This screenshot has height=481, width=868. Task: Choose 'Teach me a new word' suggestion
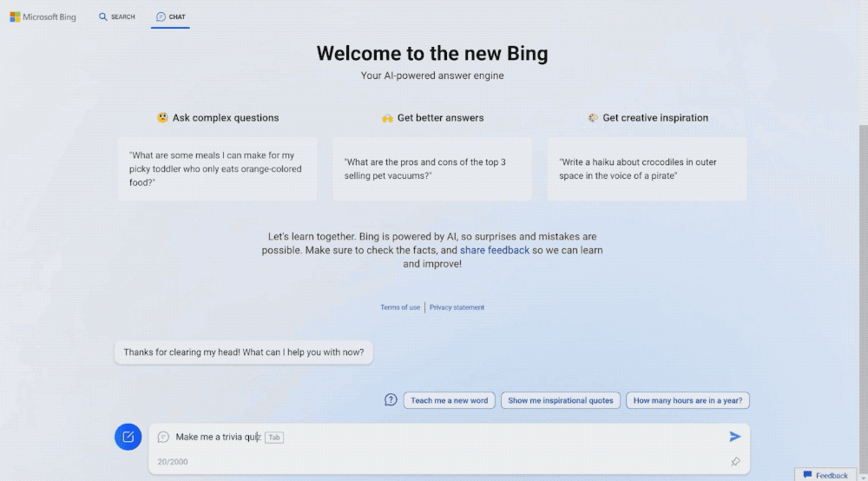click(x=450, y=400)
